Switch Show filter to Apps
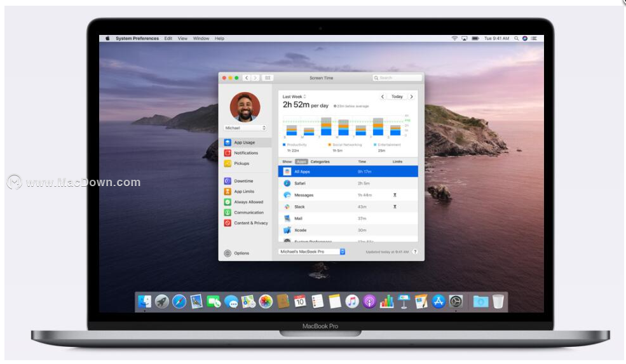The height and width of the screenshot is (364, 626). pos(301,161)
